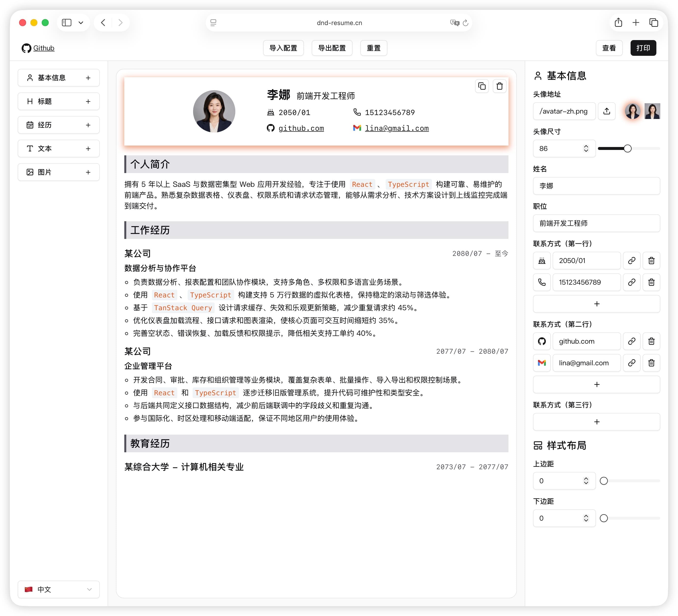Add a 图片 image block
Screen dimensions: 678x616
click(58, 172)
